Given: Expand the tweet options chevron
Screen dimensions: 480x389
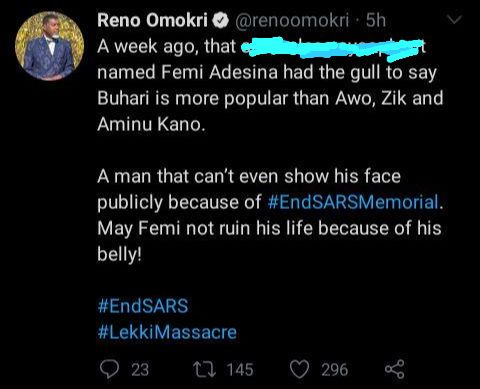Looking at the screenshot, I should (454, 20).
